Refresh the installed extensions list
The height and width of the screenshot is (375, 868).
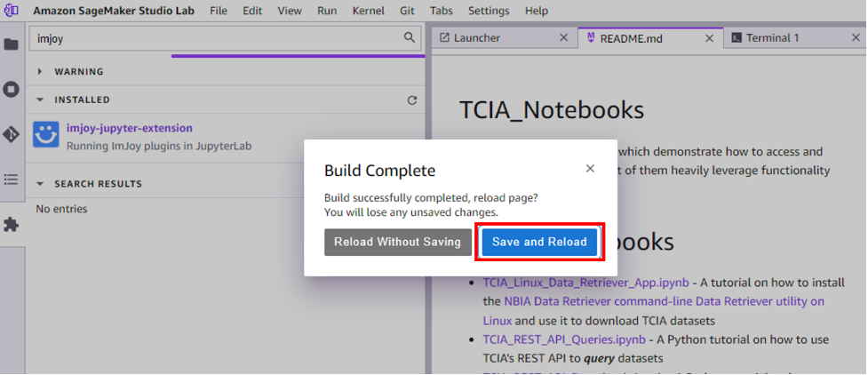click(x=412, y=100)
